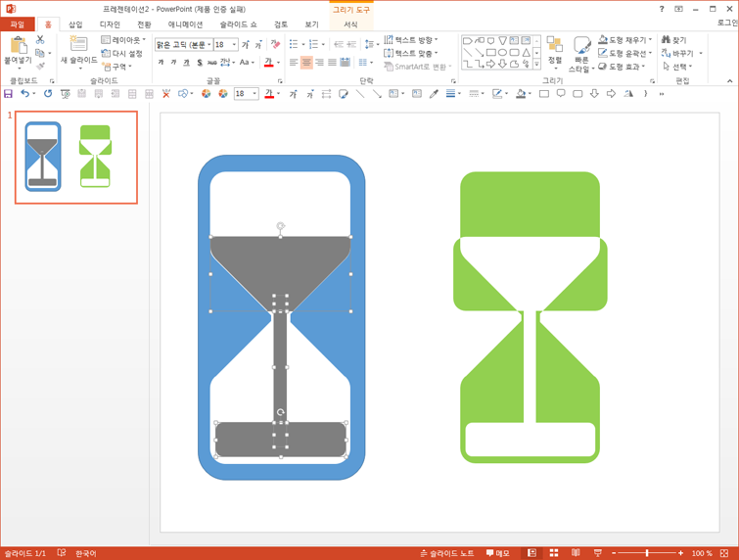Toggle underline formatting
This screenshot has height=560, width=739.
pyautogui.click(x=186, y=63)
